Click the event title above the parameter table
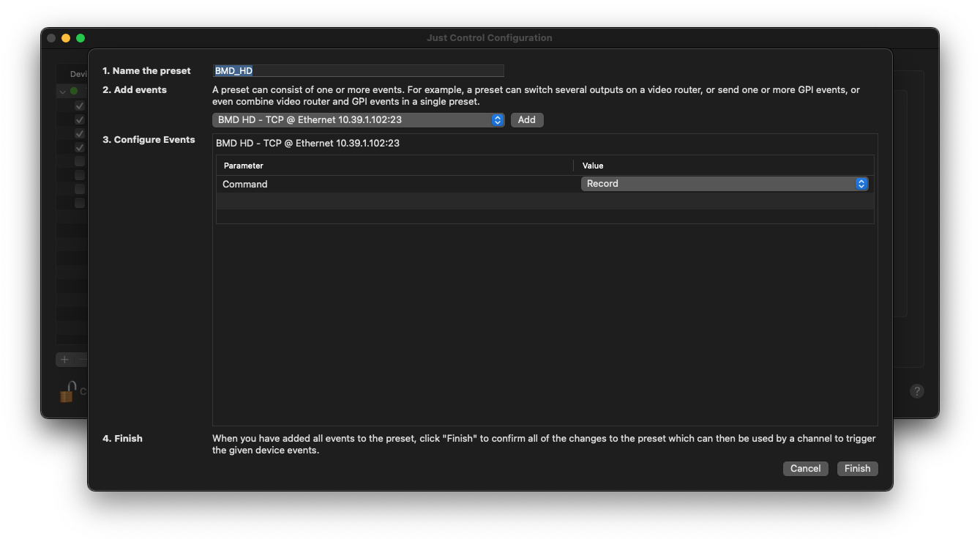This screenshot has width=980, height=545. [x=307, y=143]
